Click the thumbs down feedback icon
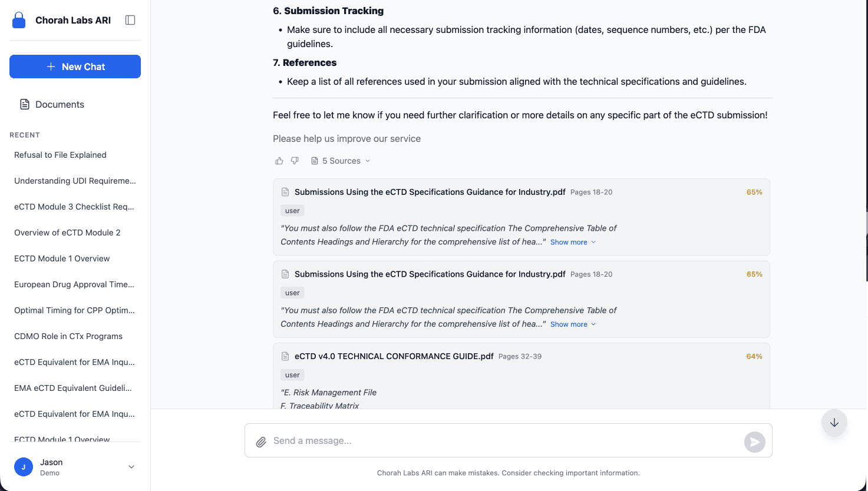This screenshot has width=868, height=491. [295, 161]
